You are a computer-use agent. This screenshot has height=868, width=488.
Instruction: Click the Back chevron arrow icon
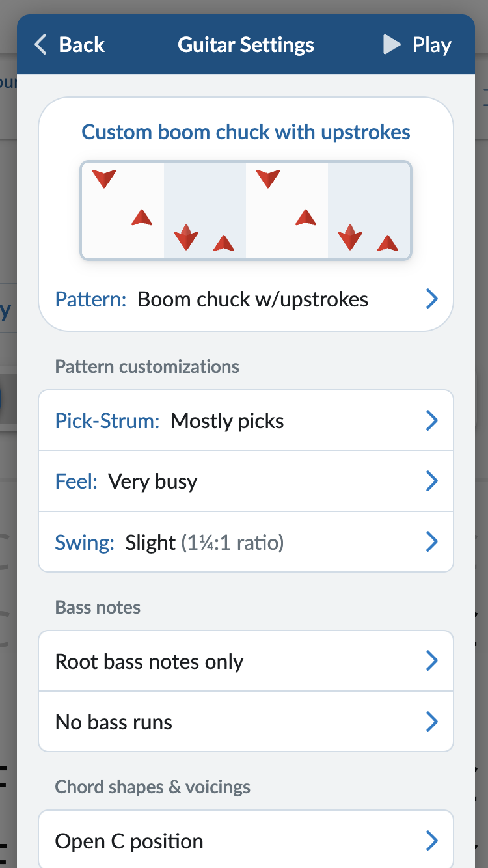tap(41, 45)
